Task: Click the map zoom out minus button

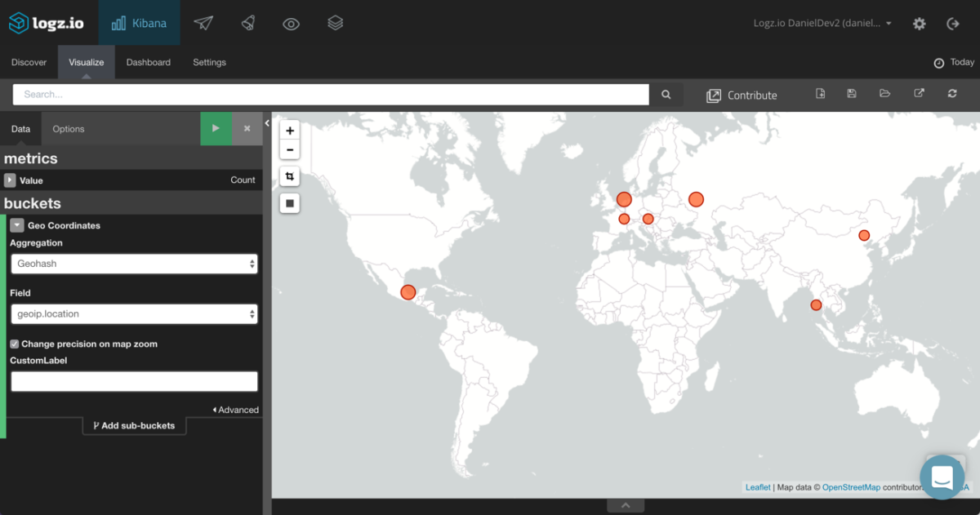Action: point(290,150)
